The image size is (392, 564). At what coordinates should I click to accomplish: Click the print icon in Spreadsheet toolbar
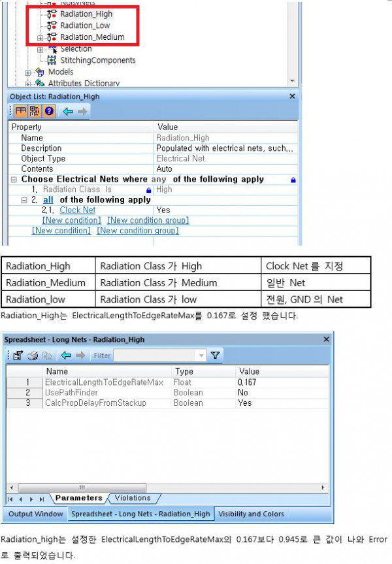[x=33, y=356]
